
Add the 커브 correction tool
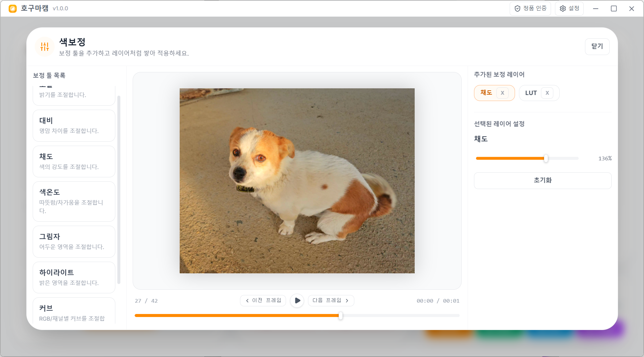pyautogui.click(x=74, y=312)
